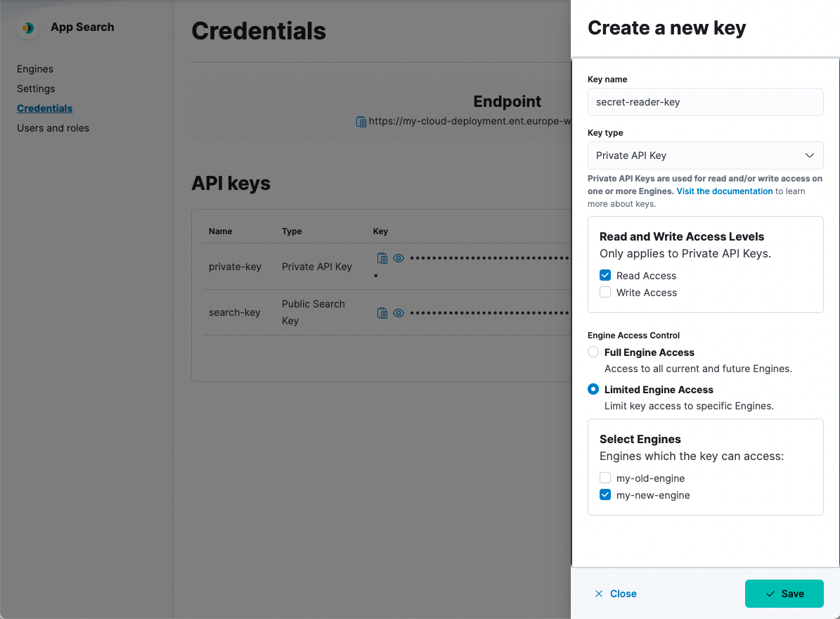
Task: Reveal the private-key with the eye icon
Action: 399,257
